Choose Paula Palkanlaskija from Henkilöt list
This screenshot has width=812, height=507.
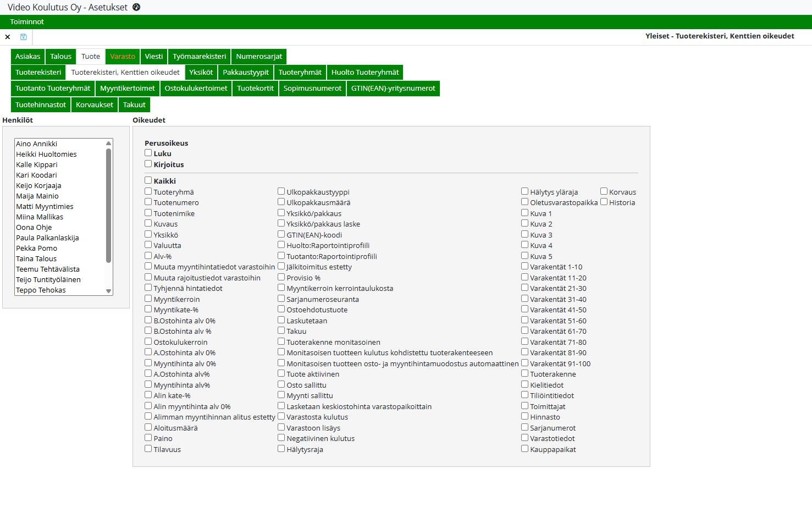pos(47,238)
